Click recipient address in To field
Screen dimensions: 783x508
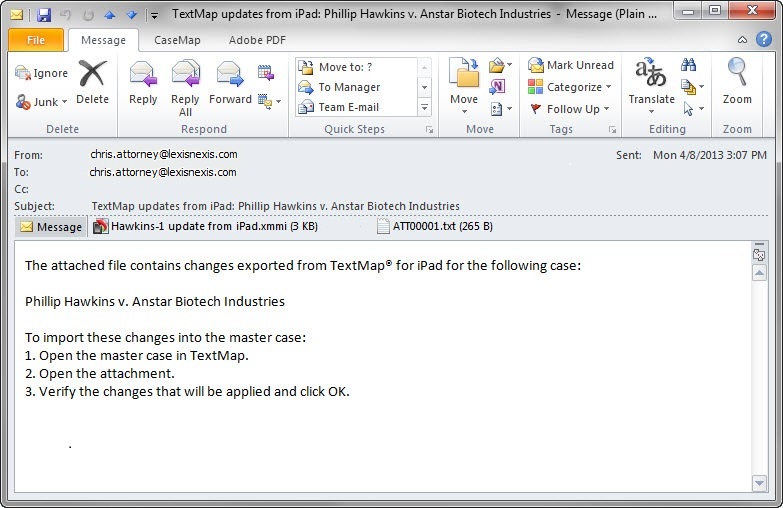pos(163,172)
